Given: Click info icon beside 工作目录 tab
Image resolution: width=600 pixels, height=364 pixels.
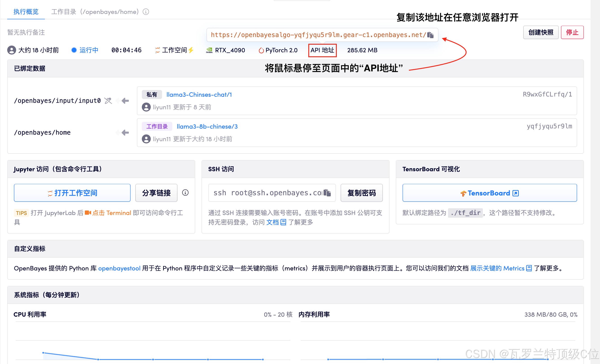Looking at the screenshot, I should click(146, 12).
